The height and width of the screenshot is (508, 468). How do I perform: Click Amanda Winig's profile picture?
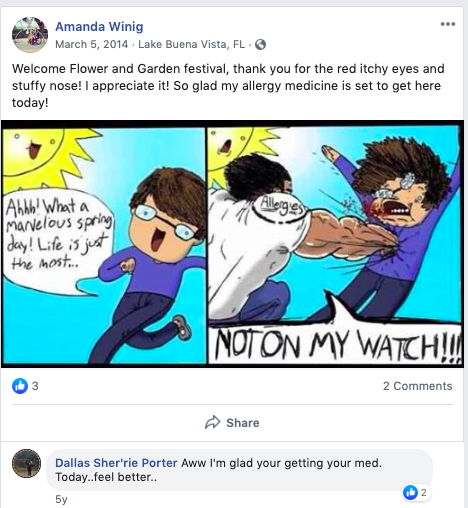[x=30, y=35]
